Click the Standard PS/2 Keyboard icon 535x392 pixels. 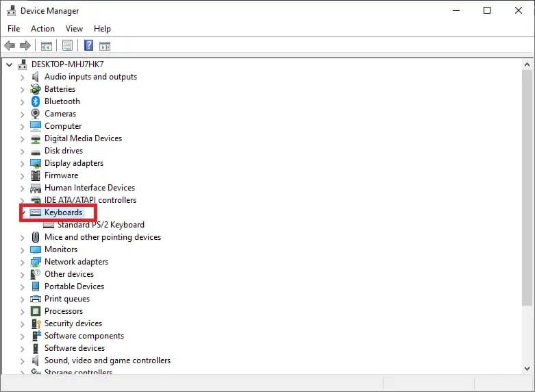[49, 225]
